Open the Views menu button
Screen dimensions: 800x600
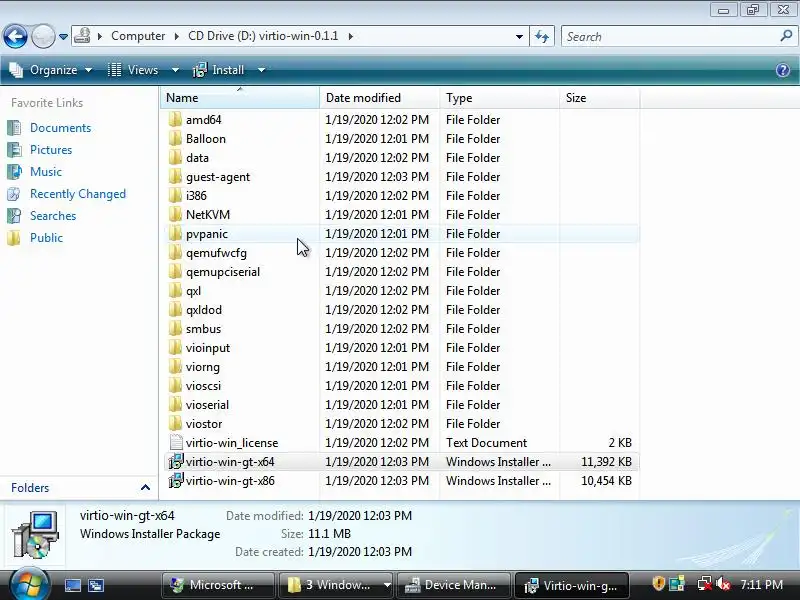[x=133, y=70]
